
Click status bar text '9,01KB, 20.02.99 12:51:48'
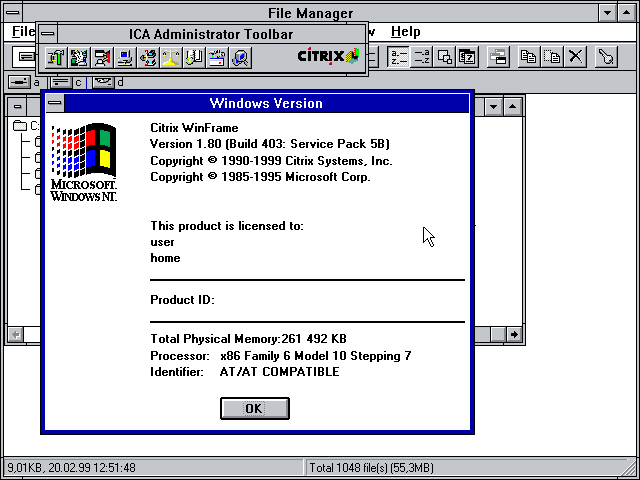pos(71,467)
